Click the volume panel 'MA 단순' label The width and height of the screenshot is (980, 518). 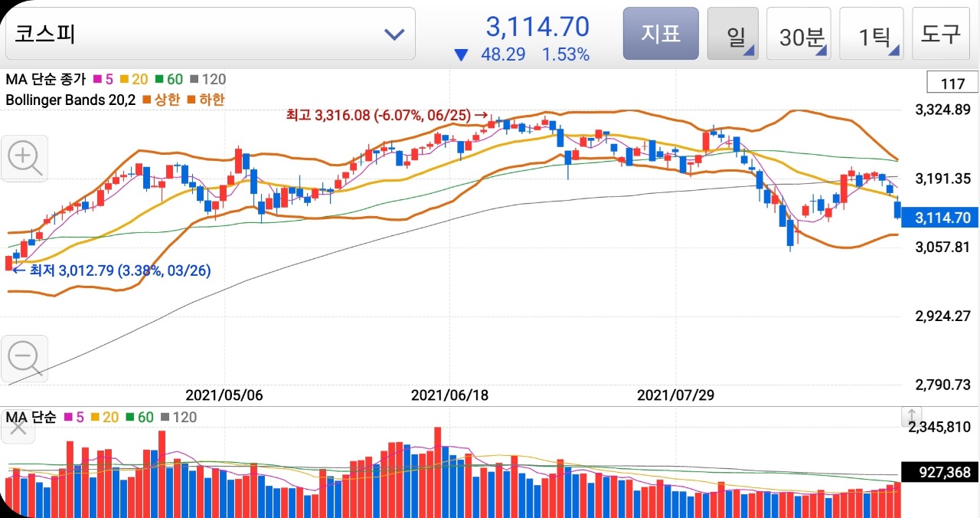coord(31,418)
